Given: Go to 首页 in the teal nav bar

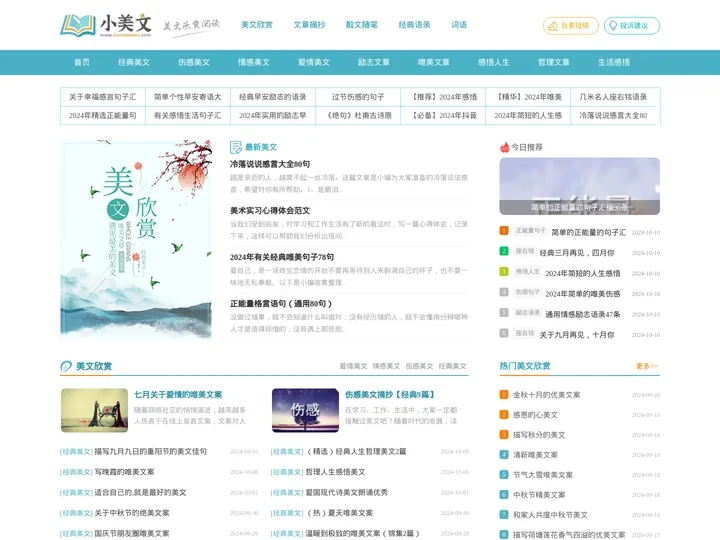Looking at the screenshot, I should tap(82, 62).
